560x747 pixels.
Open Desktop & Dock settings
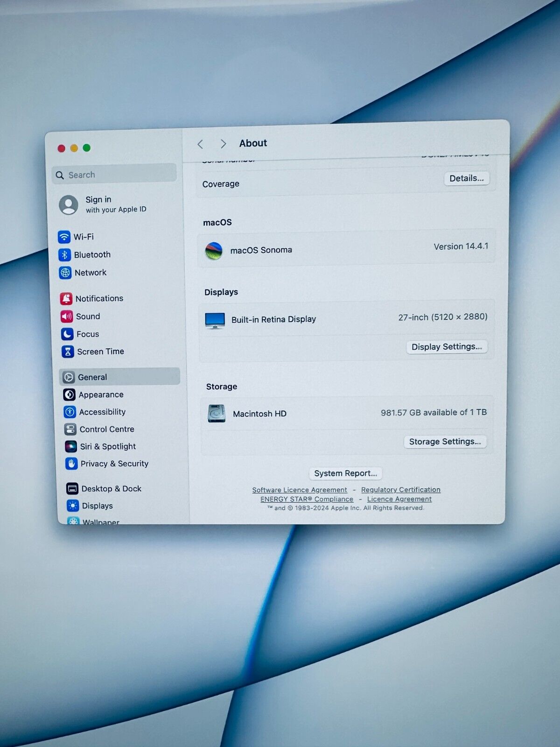pos(111,489)
